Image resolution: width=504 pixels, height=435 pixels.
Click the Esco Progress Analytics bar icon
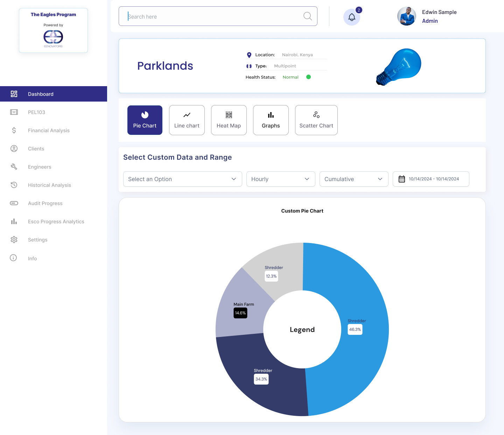point(14,221)
